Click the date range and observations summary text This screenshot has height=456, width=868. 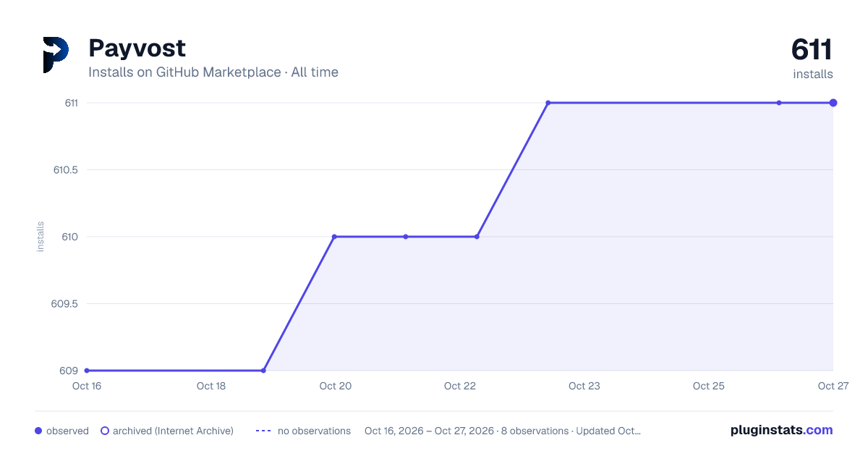point(503,431)
